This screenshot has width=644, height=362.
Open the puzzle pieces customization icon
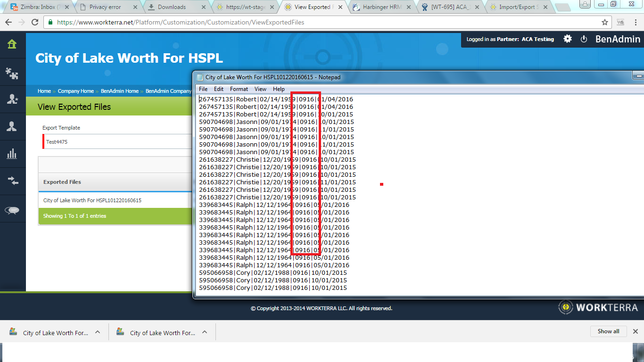(12, 72)
